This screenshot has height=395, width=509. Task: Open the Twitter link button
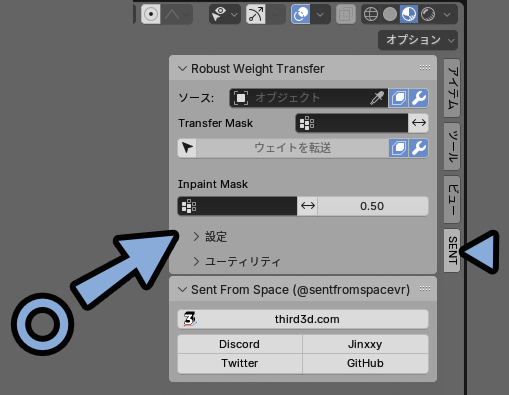tap(240, 363)
